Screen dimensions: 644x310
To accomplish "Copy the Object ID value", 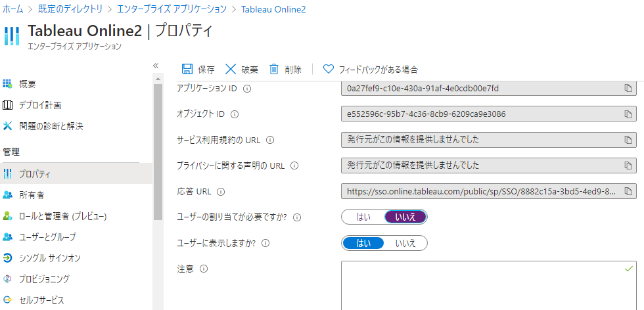I will 628,114.
